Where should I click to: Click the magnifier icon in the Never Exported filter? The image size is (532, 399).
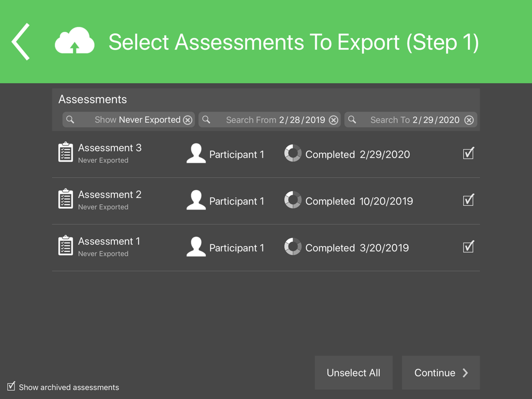(71, 119)
